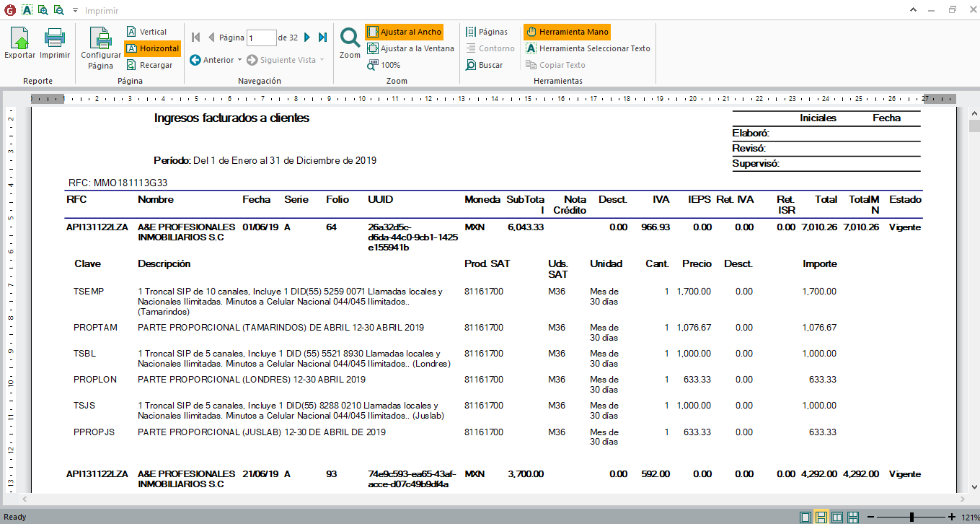Go to the first page
This screenshot has width=980, height=524.
pos(195,38)
